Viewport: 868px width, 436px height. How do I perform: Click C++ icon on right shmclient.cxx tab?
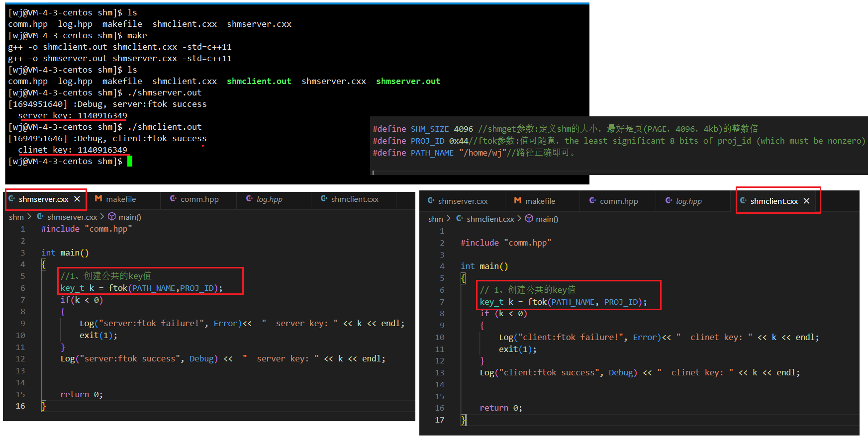click(743, 200)
